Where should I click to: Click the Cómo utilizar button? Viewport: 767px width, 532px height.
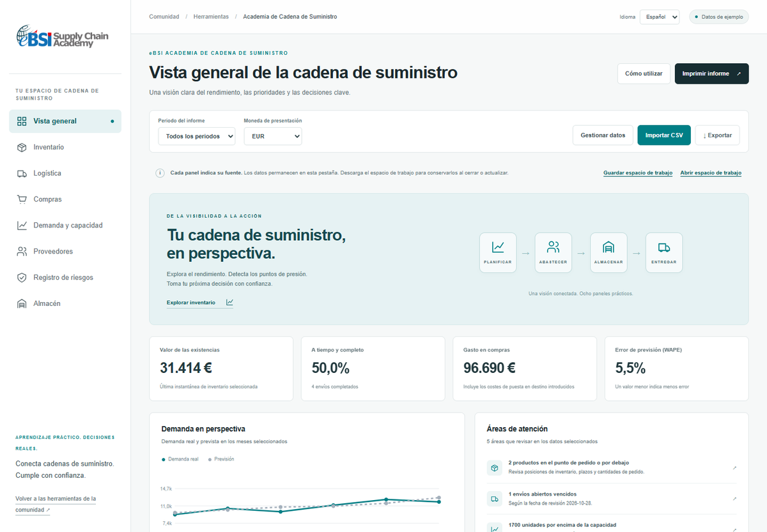click(644, 73)
